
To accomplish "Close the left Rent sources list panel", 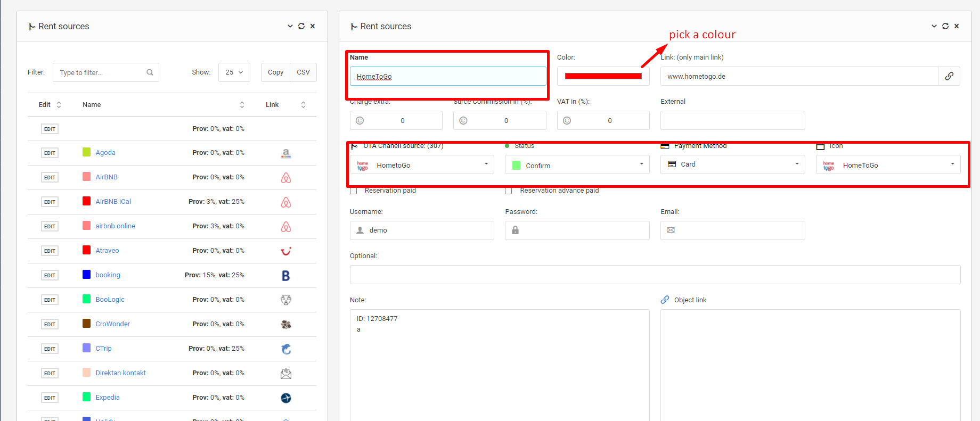I will tap(313, 26).
